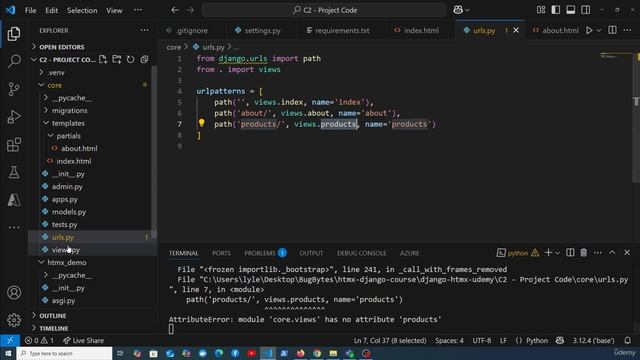Open the run file options dropdown
This screenshot has width=640, height=360.
(x=599, y=30)
